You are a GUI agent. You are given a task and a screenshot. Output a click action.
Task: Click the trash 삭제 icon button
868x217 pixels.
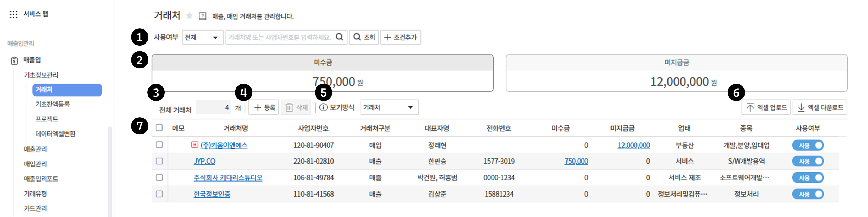tap(296, 107)
